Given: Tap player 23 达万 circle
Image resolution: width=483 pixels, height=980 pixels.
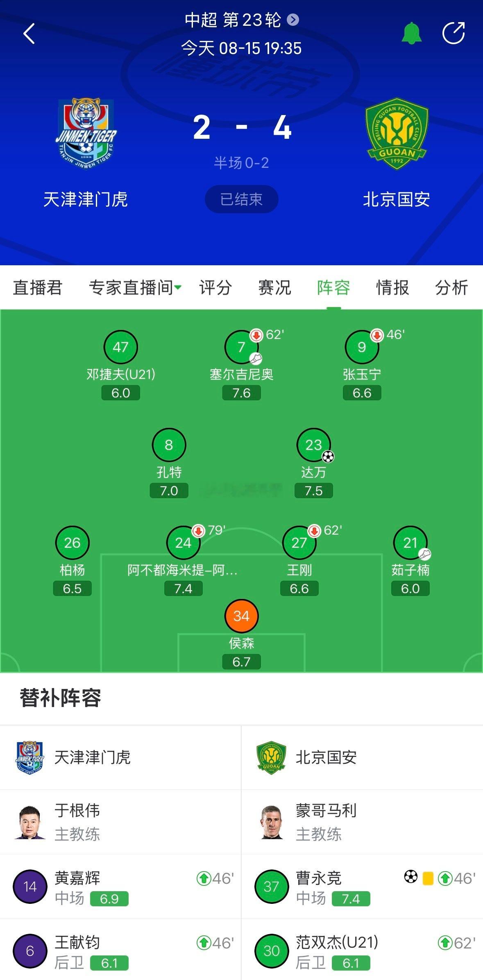Looking at the screenshot, I should pyautogui.click(x=313, y=445).
